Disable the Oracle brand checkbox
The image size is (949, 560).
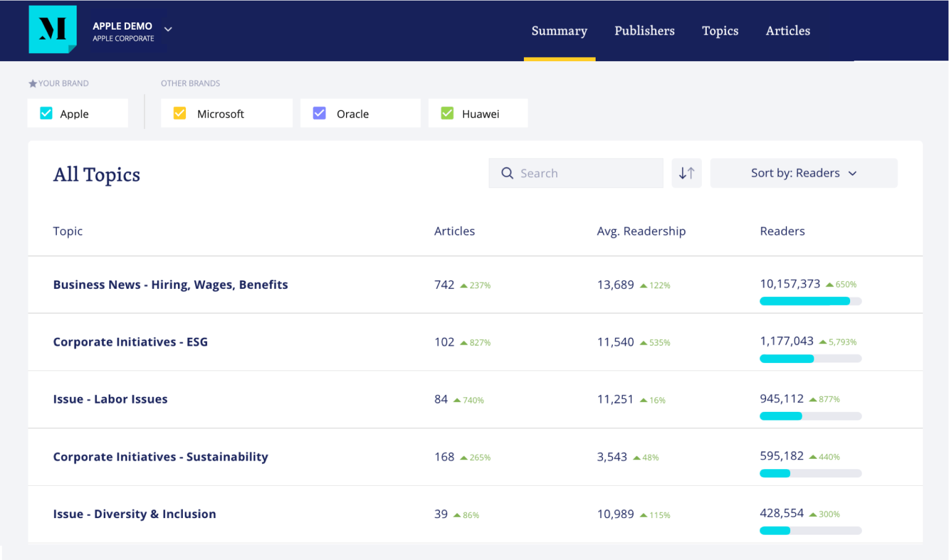point(319,114)
